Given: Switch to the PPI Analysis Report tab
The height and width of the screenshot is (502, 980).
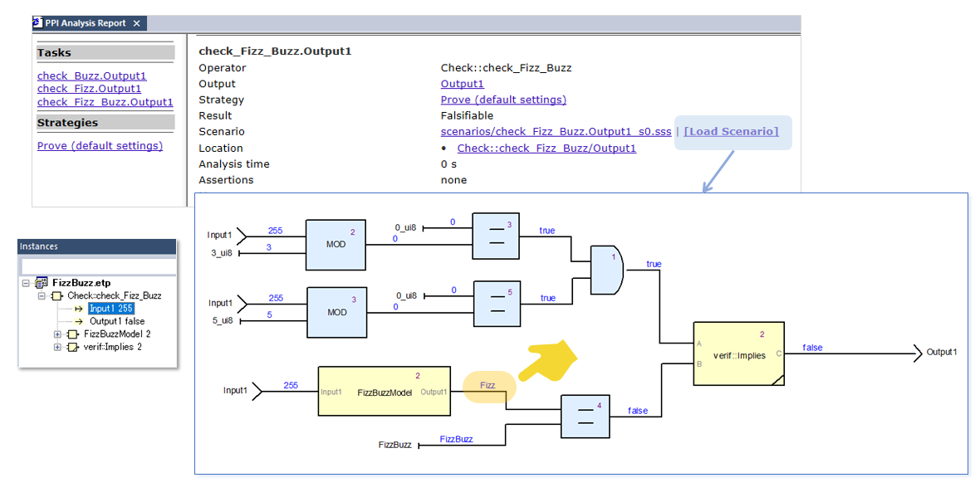Looking at the screenshot, I should tap(85, 23).
